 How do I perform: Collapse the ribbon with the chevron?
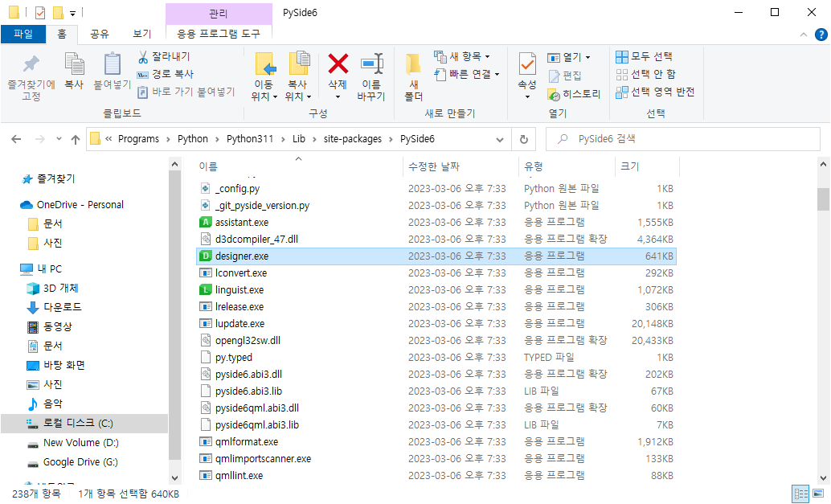804,35
